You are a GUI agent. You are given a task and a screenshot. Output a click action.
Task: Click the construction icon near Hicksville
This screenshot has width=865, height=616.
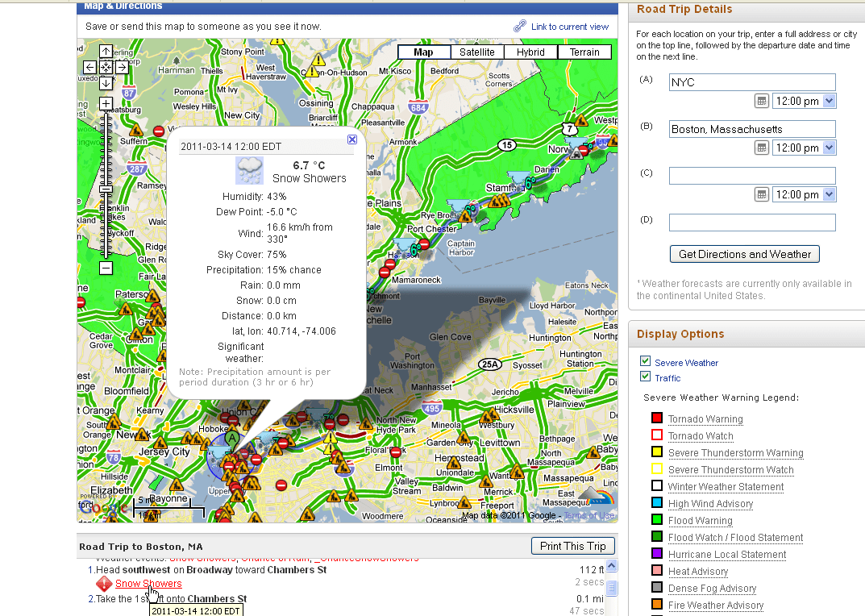pyautogui.click(x=488, y=416)
